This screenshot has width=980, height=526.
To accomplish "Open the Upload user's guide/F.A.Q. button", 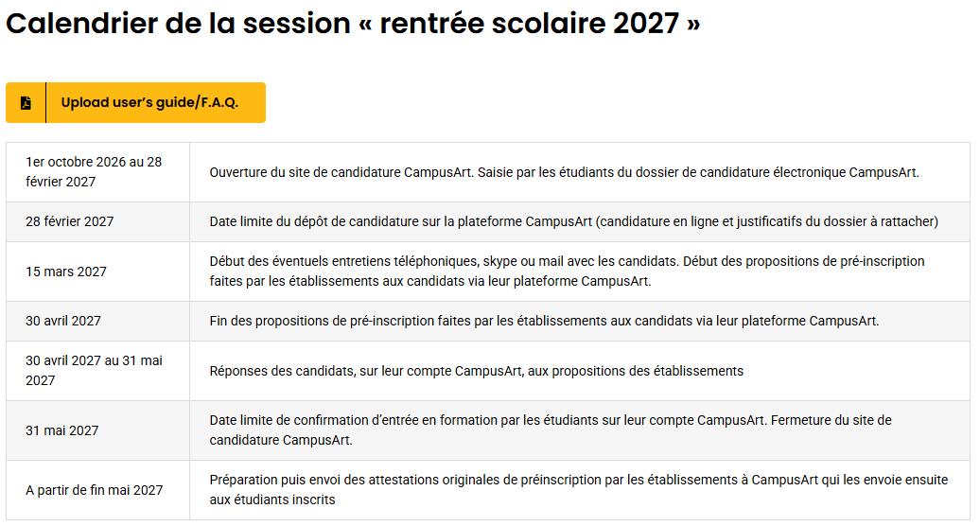I will 135,102.
